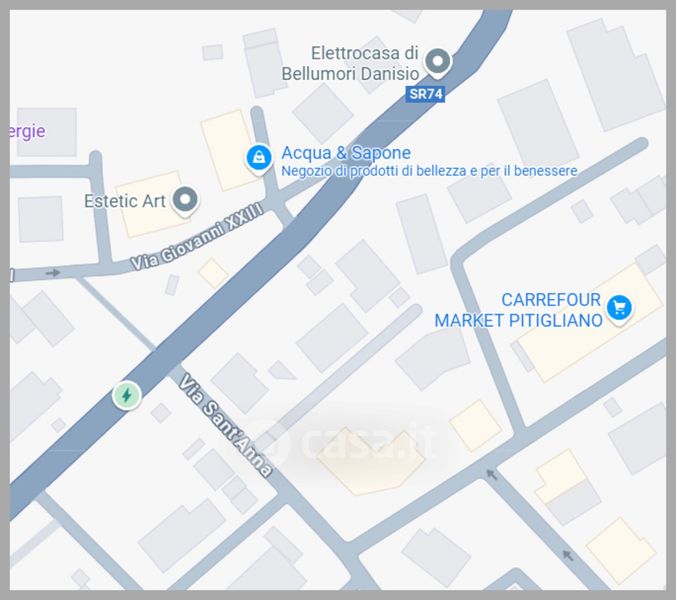The width and height of the screenshot is (676, 600).
Task: Click the CARREFOUR MARKET PITIGLIANO label
Action: tap(518, 310)
